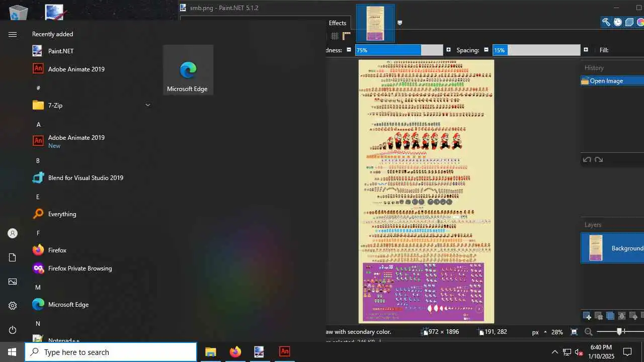This screenshot has width=644, height=362.
Task: Click Windows Start button
Action: pyautogui.click(x=12, y=352)
